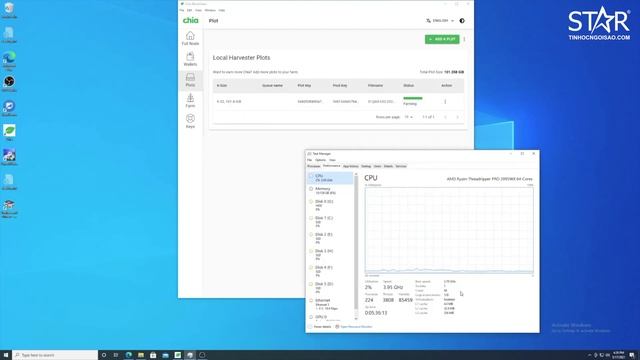Click Filename column header in plots table

376,86
